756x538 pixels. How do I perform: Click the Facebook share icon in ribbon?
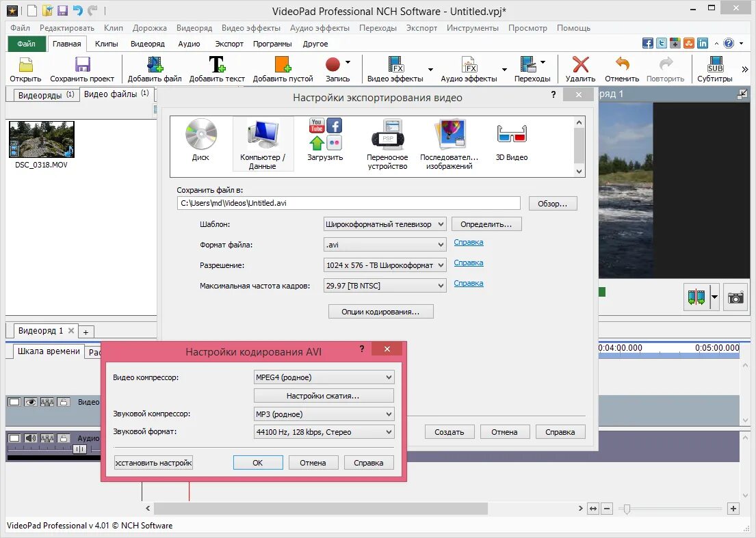tap(648, 43)
